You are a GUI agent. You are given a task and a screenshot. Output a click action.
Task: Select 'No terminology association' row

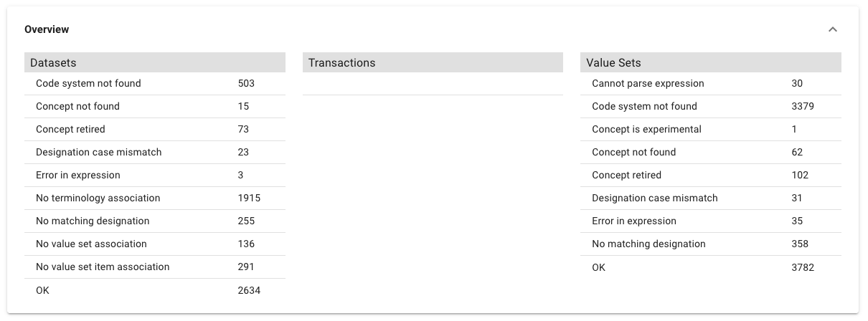tap(98, 198)
